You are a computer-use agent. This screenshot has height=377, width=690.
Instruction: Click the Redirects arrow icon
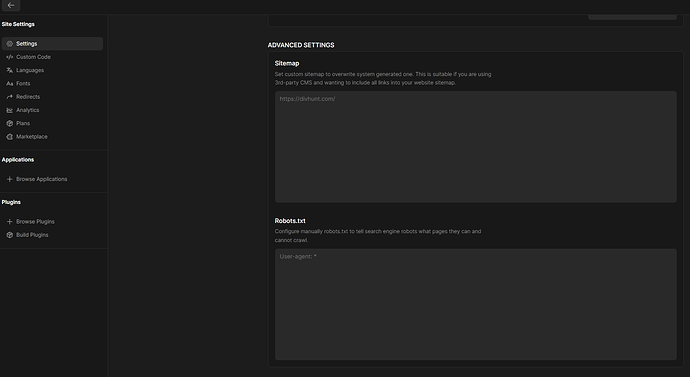point(10,97)
